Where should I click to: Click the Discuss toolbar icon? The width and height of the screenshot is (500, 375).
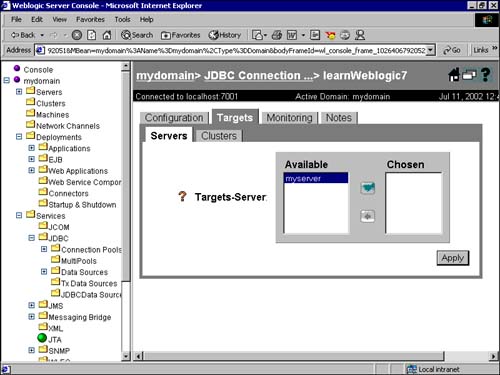click(315, 35)
